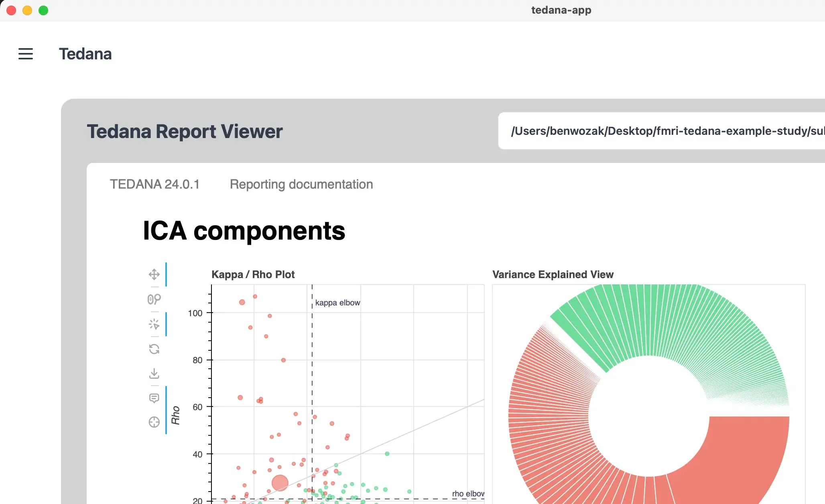Toggle the Crosshair tool
Image resolution: width=825 pixels, height=504 pixels.
pyautogui.click(x=154, y=422)
